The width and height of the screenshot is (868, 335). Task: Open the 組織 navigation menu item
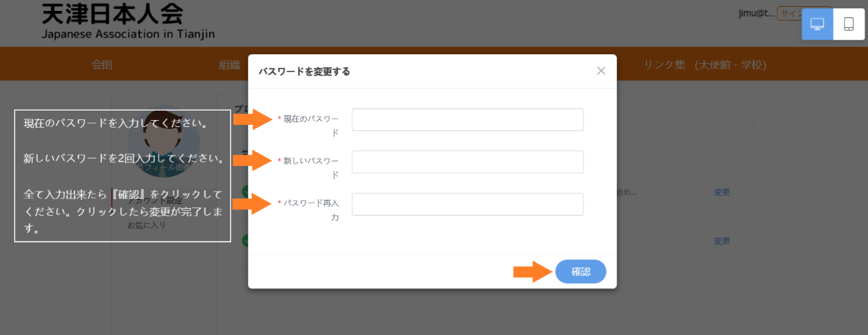(229, 65)
